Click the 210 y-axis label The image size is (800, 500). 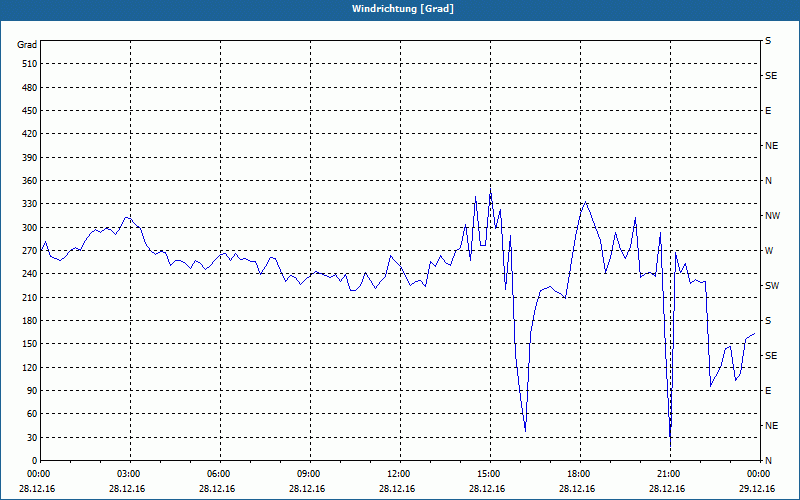click(x=30, y=297)
